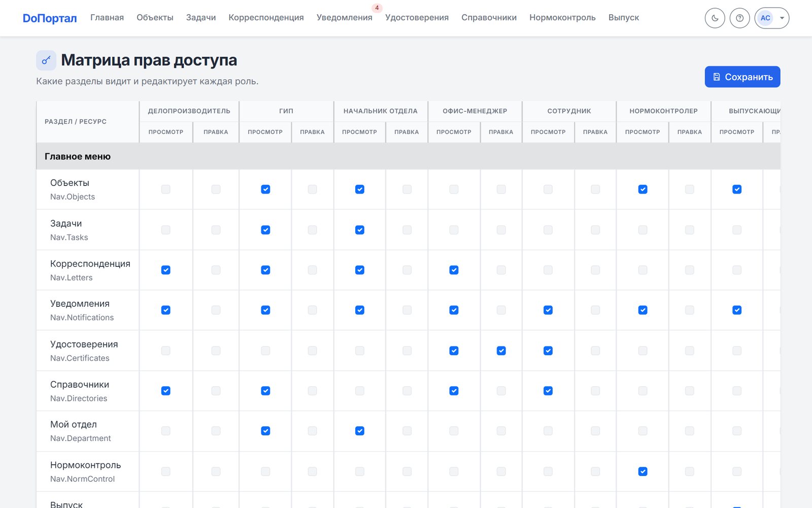Open help question mark icon
812x508 pixels.
tap(739, 18)
